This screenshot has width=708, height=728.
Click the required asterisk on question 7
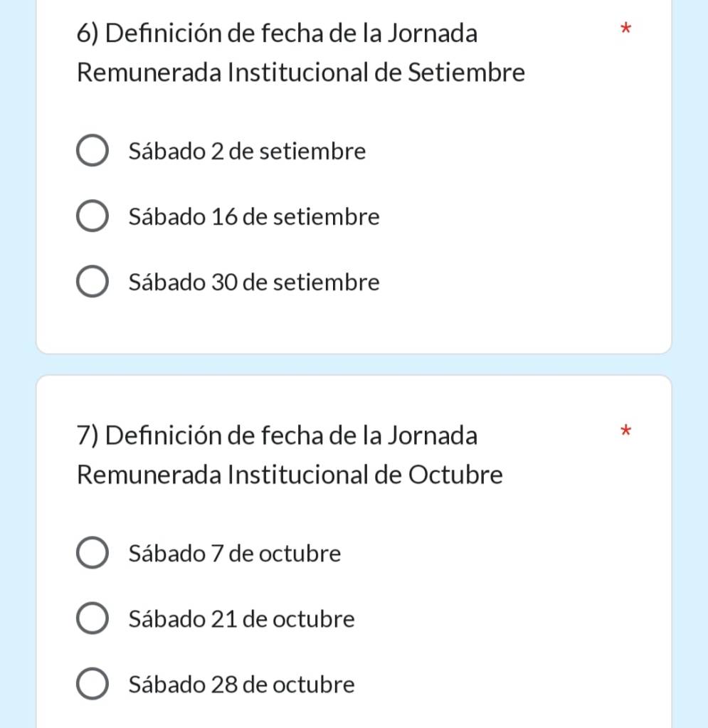(x=625, y=431)
